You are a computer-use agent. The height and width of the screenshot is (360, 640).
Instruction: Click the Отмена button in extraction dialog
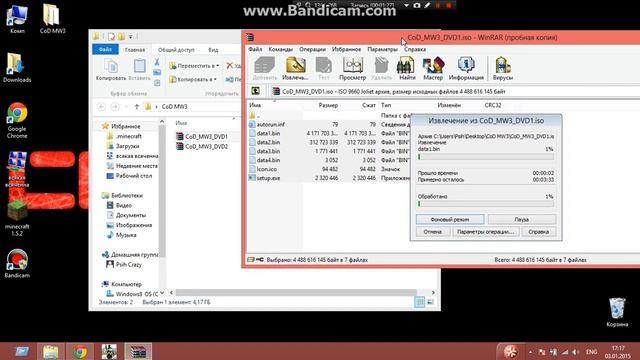(432, 231)
